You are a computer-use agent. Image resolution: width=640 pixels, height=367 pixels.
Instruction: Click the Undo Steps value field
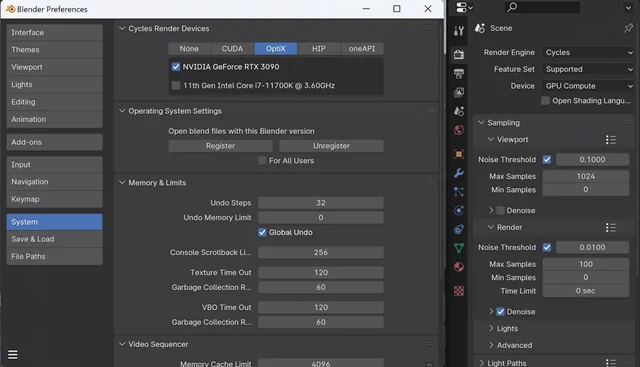click(x=321, y=203)
